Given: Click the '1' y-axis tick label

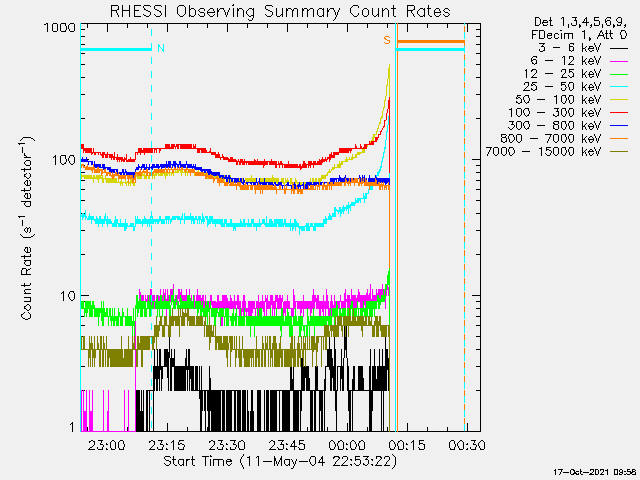Looking at the screenshot, I should point(72,427).
